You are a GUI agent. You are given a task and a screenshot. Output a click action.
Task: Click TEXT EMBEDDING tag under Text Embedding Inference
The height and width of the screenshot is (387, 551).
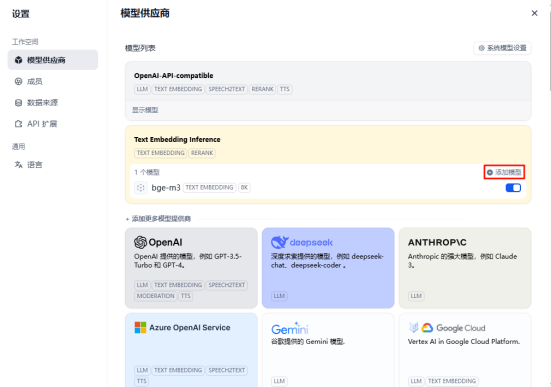coord(161,153)
